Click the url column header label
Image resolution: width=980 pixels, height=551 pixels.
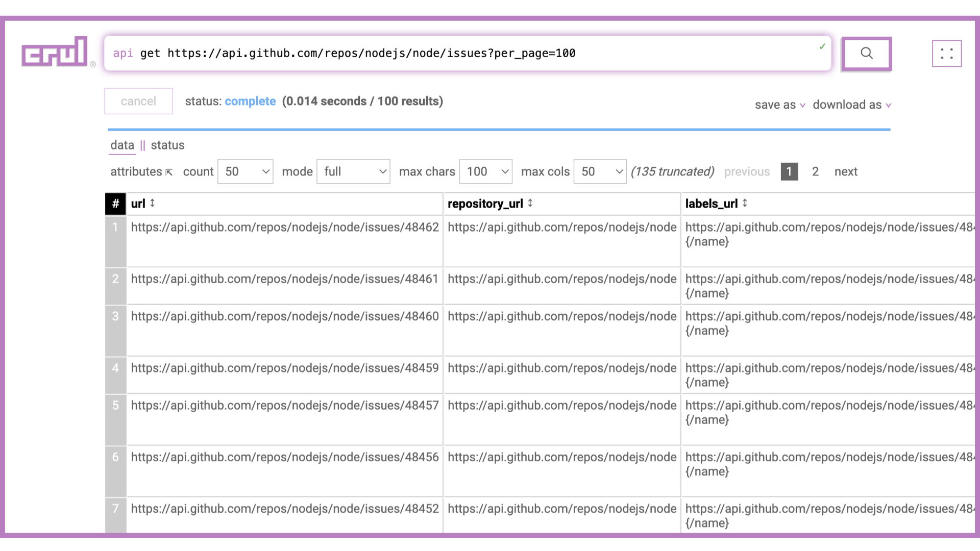pos(138,204)
